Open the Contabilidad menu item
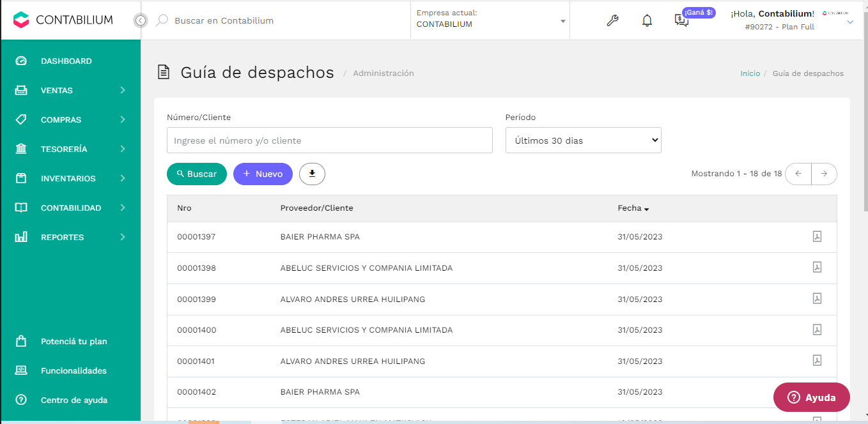This screenshot has height=424, width=868. point(70,208)
